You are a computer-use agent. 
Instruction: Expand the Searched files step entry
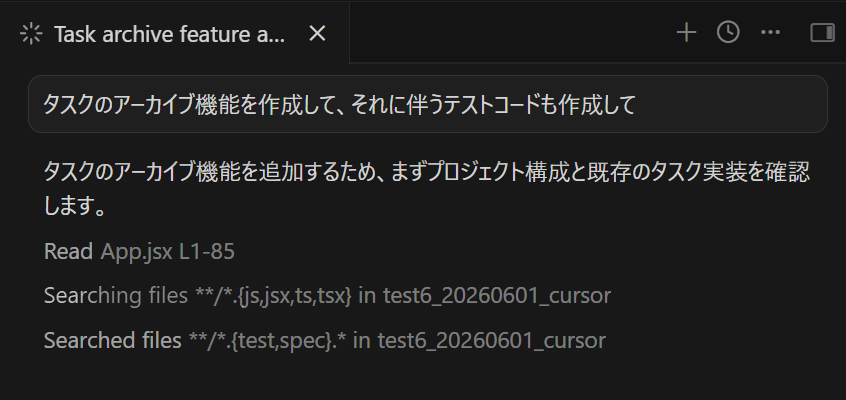[325, 340]
